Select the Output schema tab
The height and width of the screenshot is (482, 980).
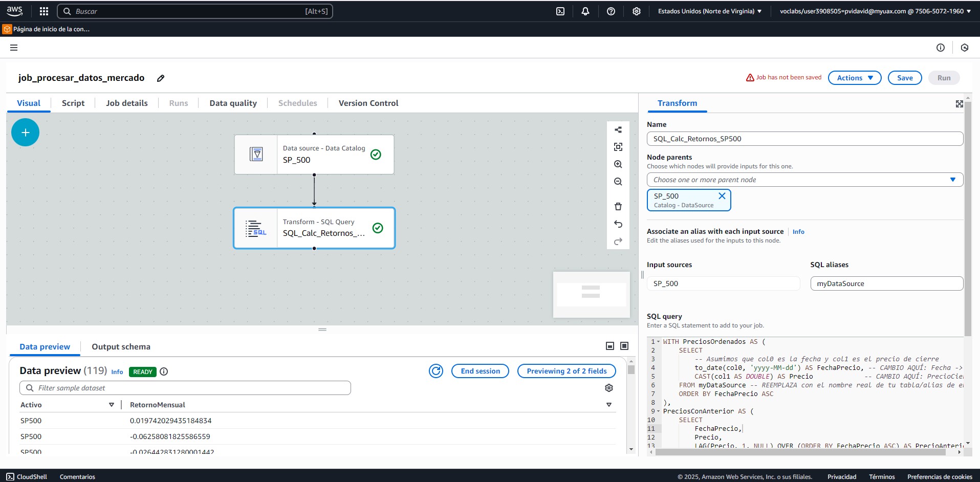tap(121, 346)
